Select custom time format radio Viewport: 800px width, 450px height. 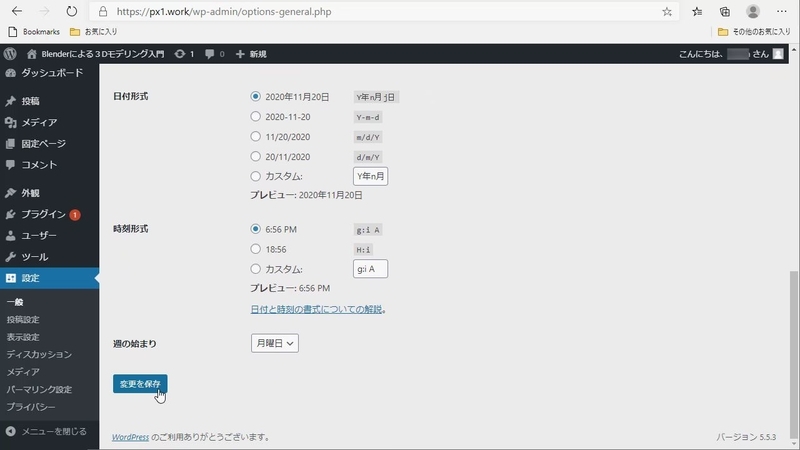255,268
